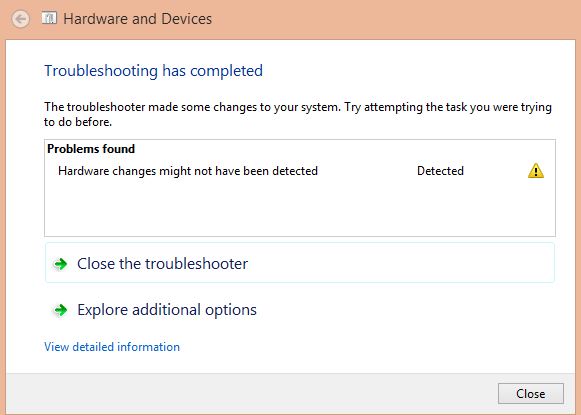Click the text to do before
The height and width of the screenshot is (415, 581).
point(78,122)
